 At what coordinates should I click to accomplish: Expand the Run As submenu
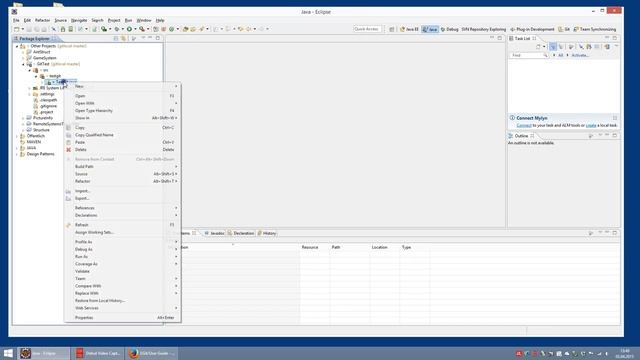tap(122, 257)
